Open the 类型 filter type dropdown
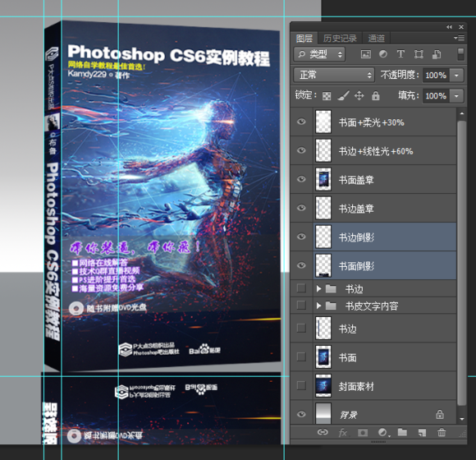 319,54
